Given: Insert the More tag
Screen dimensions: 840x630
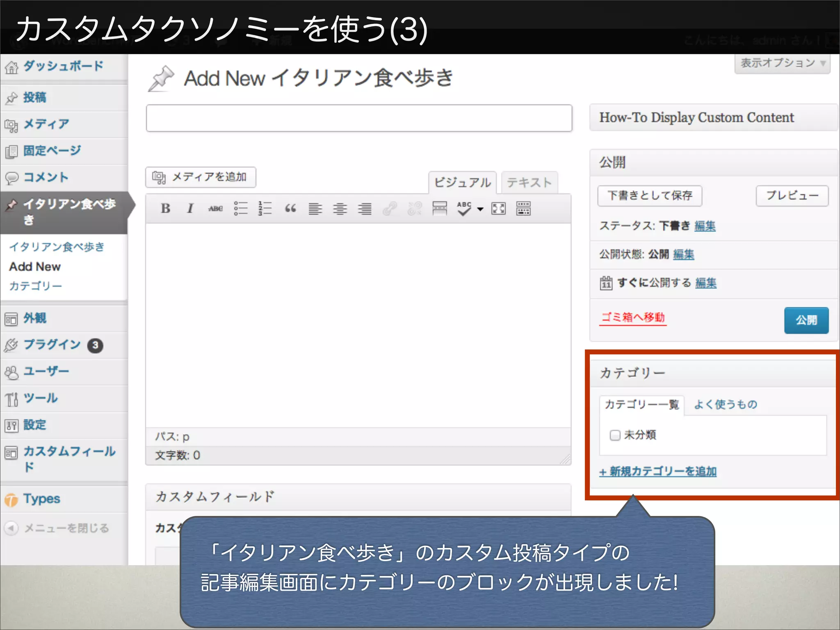Looking at the screenshot, I should coord(439,209).
